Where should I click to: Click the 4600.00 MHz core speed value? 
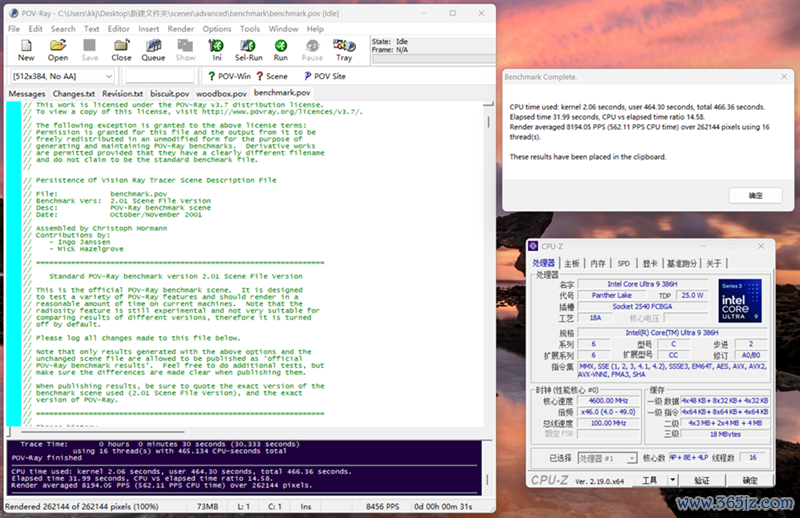[608, 401]
